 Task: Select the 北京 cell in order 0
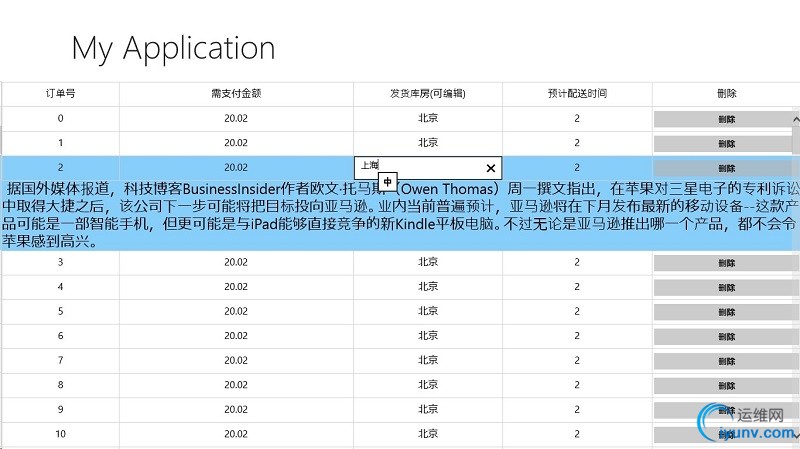pyautogui.click(x=428, y=118)
